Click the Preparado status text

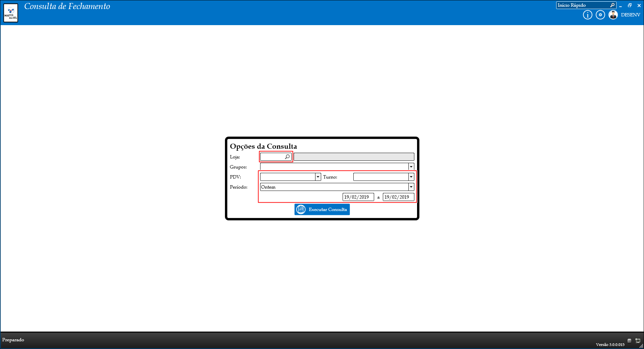pyautogui.click(x=13, y=340)
